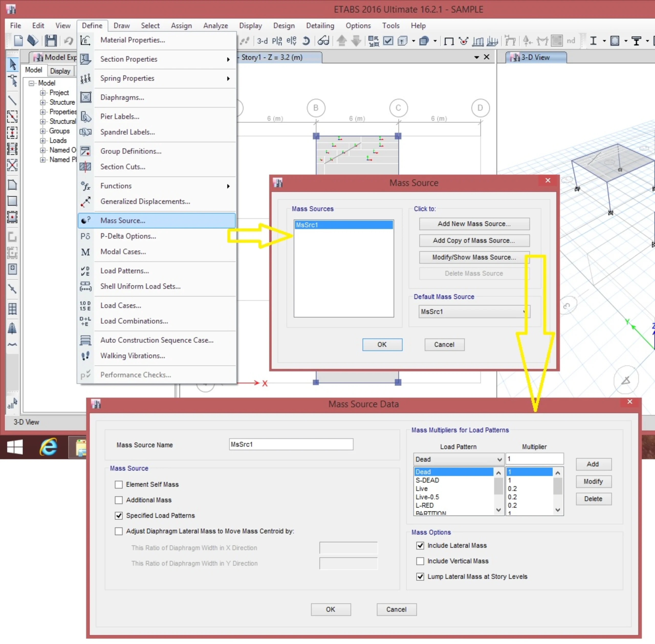This screenshot has height=644, width=655.
Task: Click Add New Mass Source button
Action: click(474, 224)
